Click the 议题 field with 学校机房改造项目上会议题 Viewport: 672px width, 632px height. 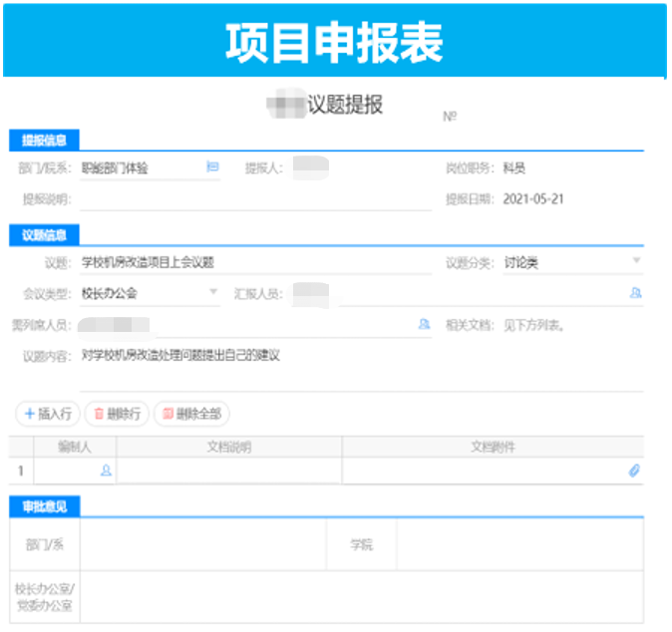[x=255, y=262]
